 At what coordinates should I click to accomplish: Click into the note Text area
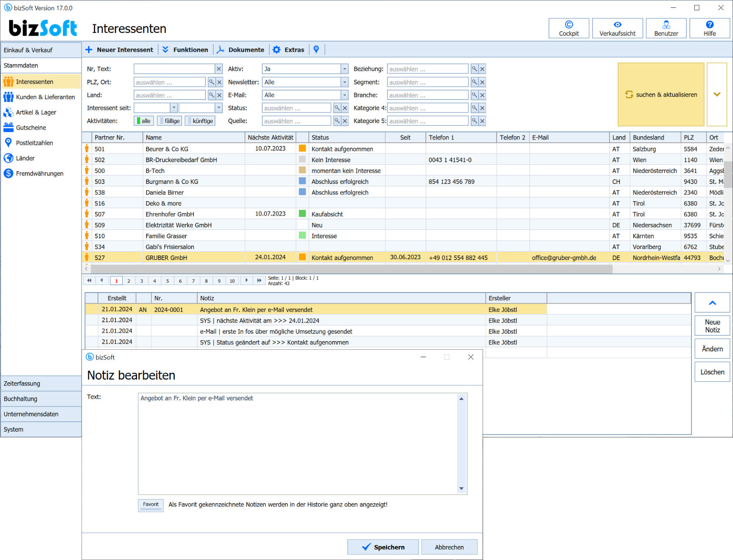298,444
